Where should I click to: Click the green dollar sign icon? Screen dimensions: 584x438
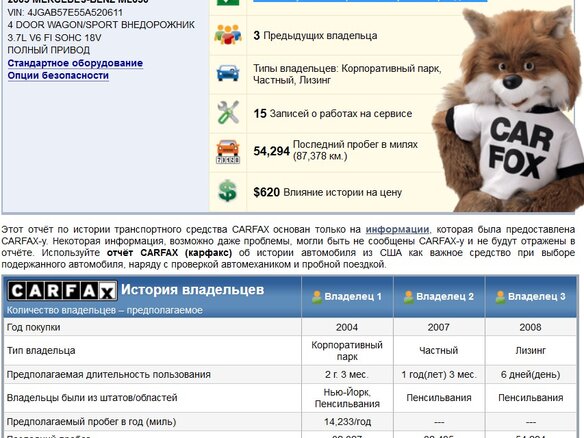pyautogui.click(x=227, y=191)
